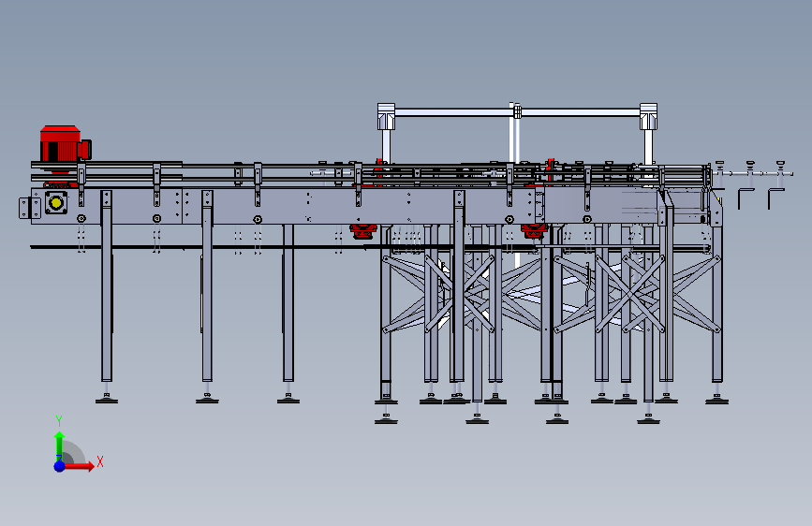This screenshot has height=526, width=812.
Task: Click the X axis label
Action: click(100, 461)
